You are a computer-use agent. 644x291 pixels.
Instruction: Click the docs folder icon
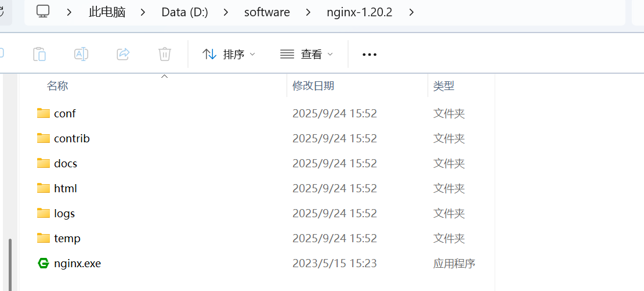(43, 163)
